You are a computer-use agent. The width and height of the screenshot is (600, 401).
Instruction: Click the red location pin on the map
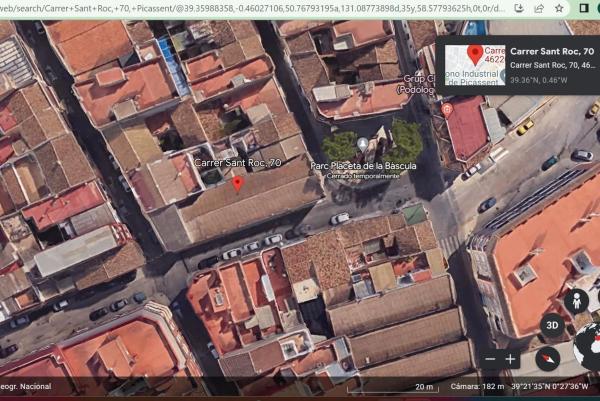click(237, 183)
